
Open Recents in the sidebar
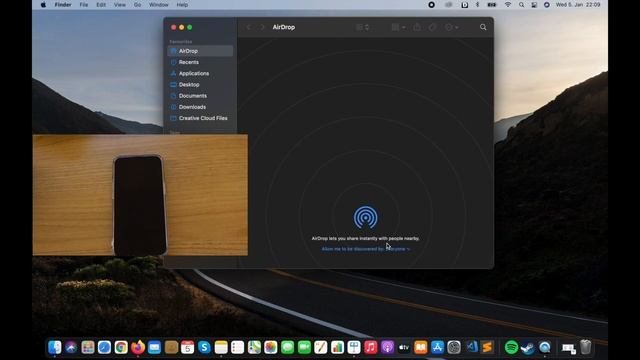(x=200, y=62)
